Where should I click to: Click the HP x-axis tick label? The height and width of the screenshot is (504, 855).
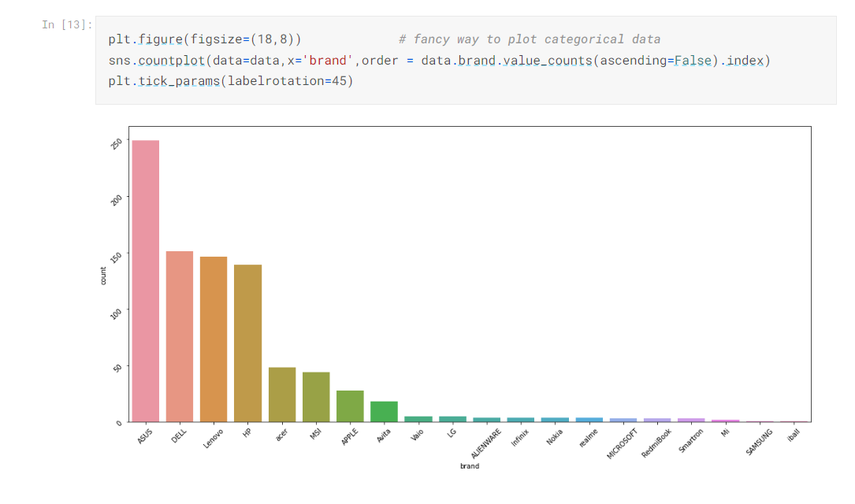(x=247, y=433)
